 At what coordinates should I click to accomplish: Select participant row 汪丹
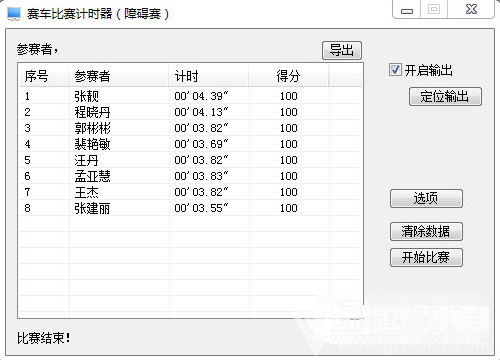[190, 160]
